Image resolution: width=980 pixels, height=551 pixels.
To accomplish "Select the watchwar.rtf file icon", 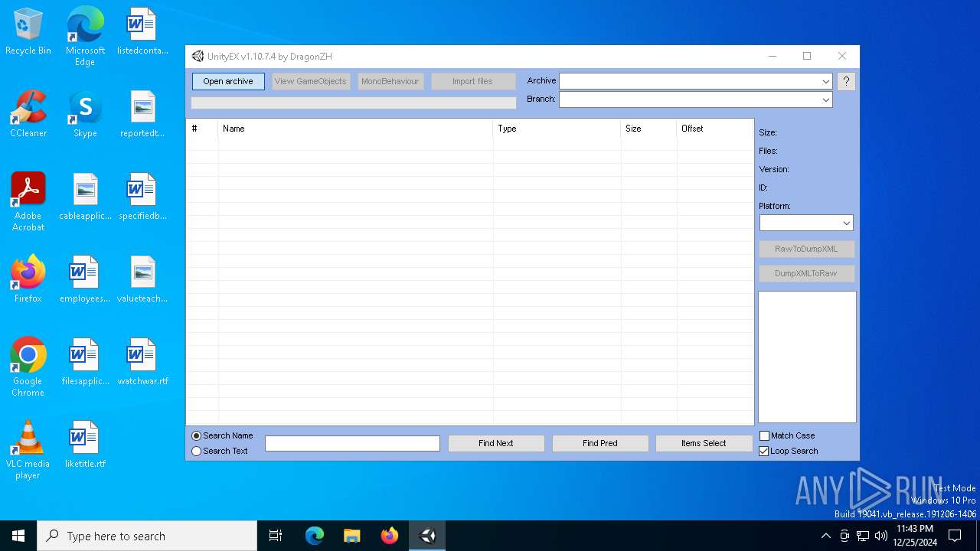I will click(x=142, y=363).
